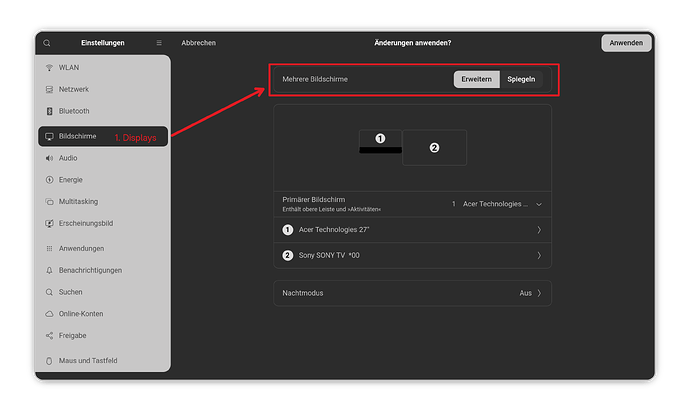Select the Benachrichtigungen bell icon

(x=49, y=270)
